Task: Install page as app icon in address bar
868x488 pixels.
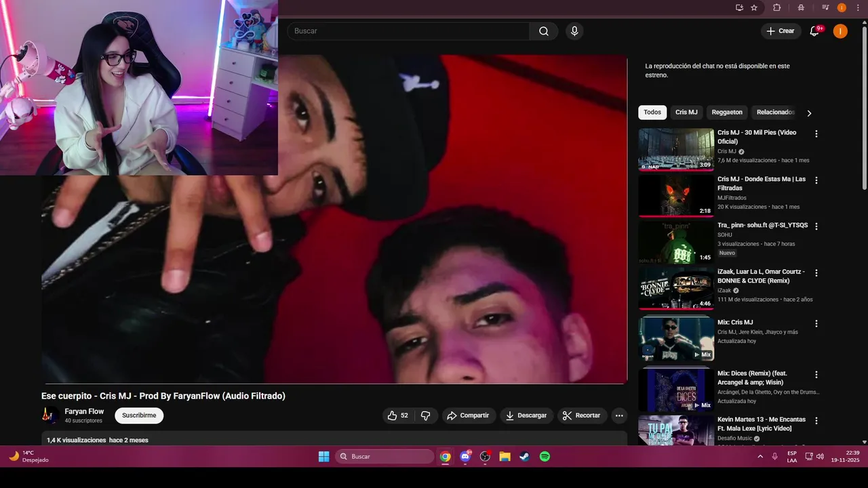Action: [739, 7]
